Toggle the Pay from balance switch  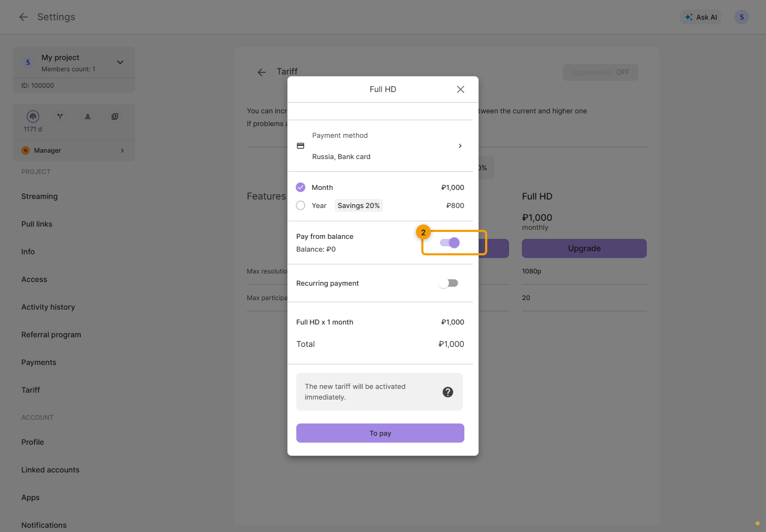point(449,243)
